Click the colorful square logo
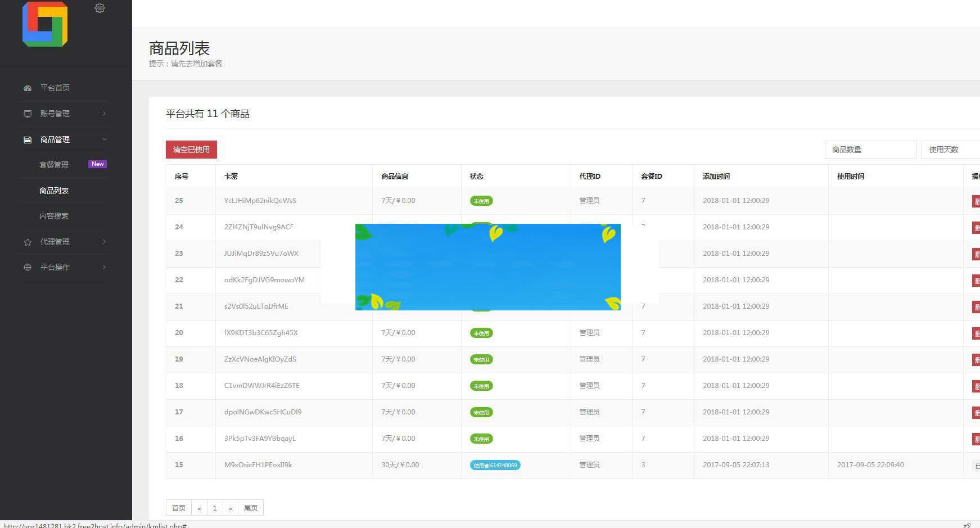Viewport: 980px width, 528px height. [x=45, y=24]
